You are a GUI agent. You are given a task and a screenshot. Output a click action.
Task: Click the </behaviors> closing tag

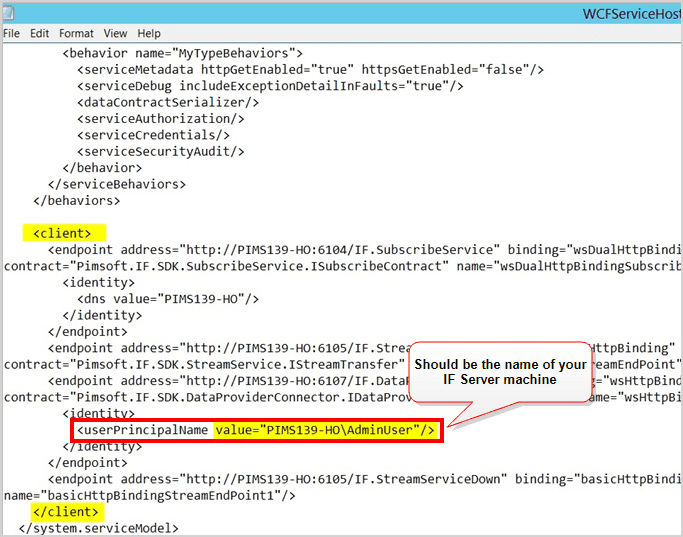point(77,201)
